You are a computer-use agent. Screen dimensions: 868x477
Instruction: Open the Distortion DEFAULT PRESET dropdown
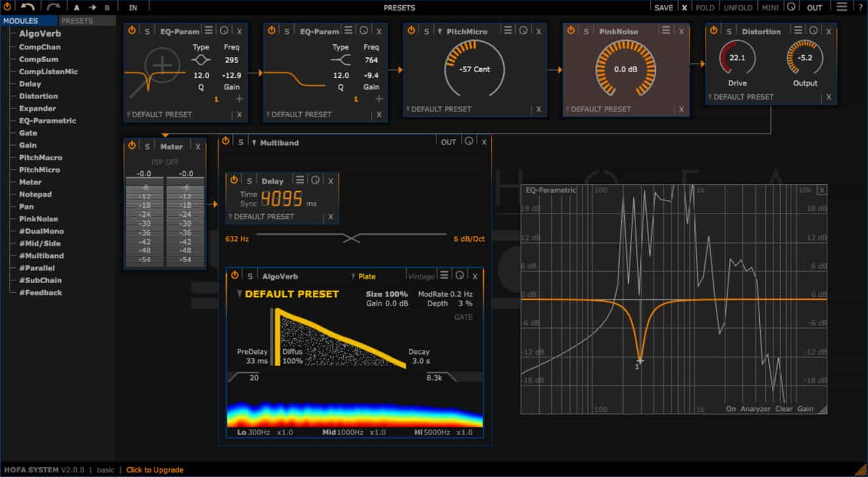740,97
